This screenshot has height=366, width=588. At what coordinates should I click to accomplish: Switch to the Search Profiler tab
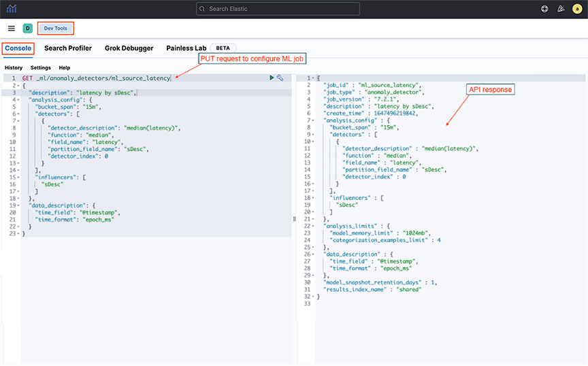click(x=68, y=48)
